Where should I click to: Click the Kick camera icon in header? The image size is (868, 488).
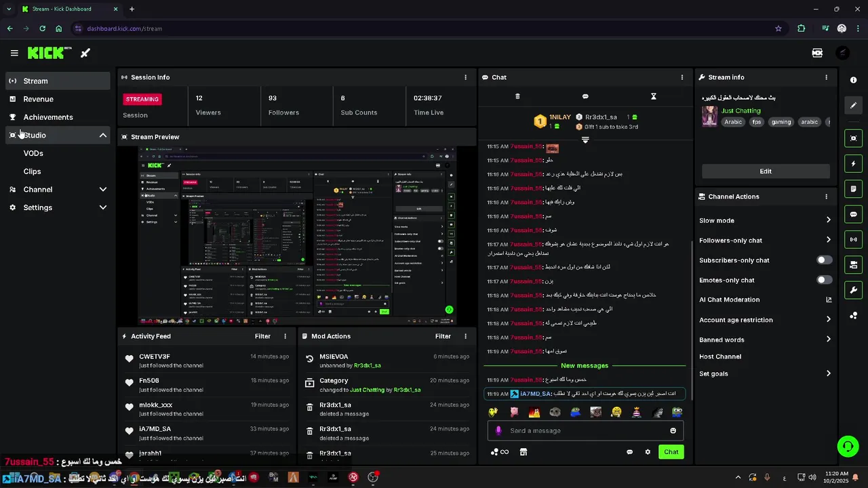coord(817,53)
